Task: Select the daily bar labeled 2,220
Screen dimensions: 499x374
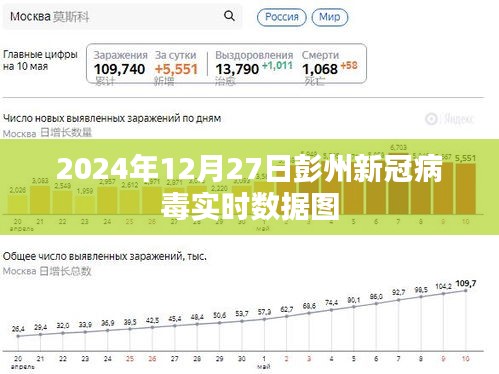Action: tap(219, 204)
